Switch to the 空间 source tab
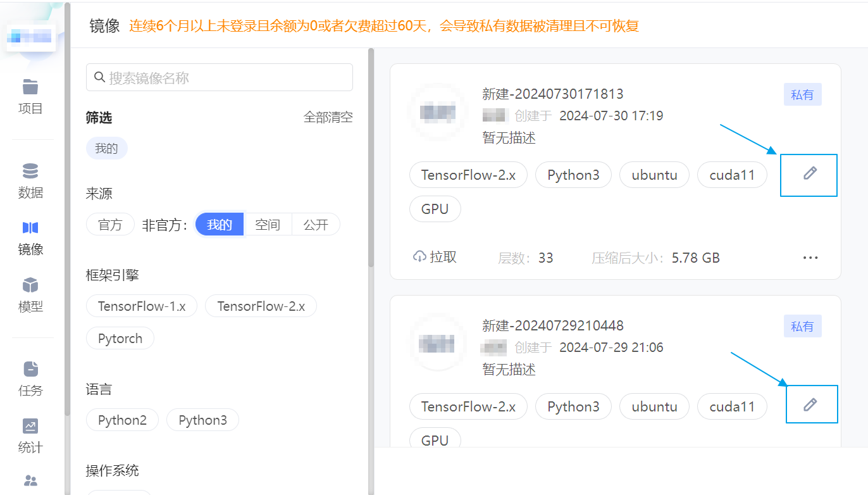This screenshot has height=495, width=868. [x=268, y=225]
